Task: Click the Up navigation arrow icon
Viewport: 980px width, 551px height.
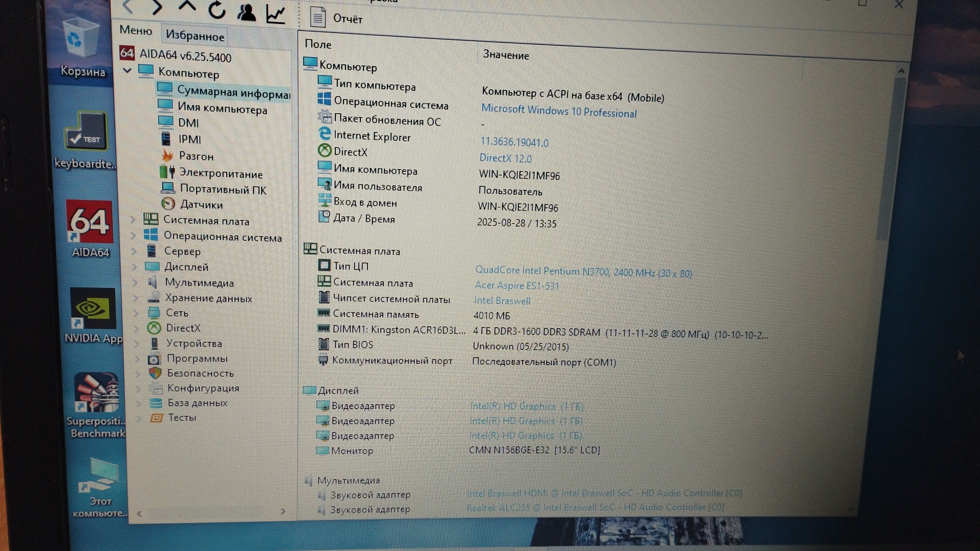Action: point(187,7)
